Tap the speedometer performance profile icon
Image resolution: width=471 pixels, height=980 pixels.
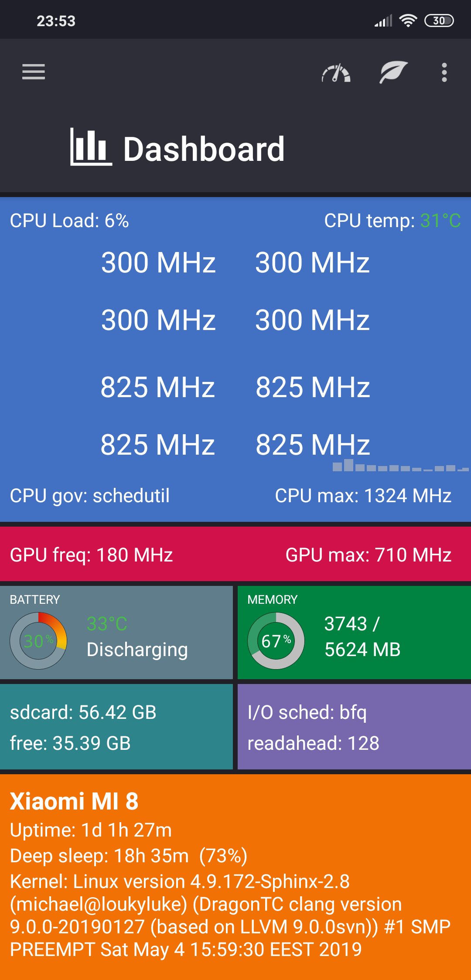336,73
